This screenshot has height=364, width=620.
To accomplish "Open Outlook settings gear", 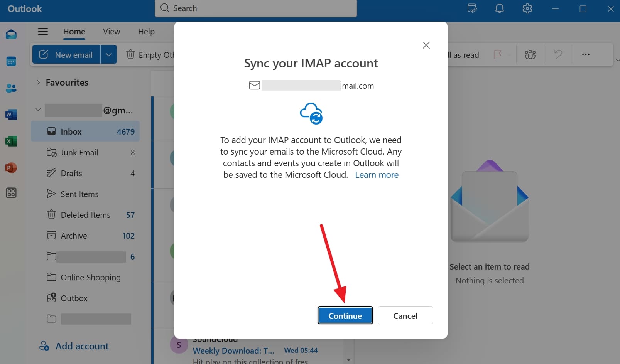I will (527, 8).
